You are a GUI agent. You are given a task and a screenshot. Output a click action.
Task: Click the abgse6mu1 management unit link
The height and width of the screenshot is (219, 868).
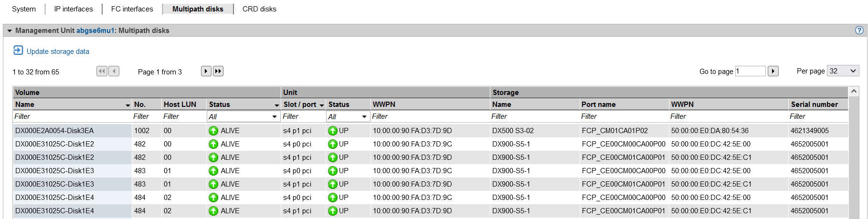click(x=95, y=31)
